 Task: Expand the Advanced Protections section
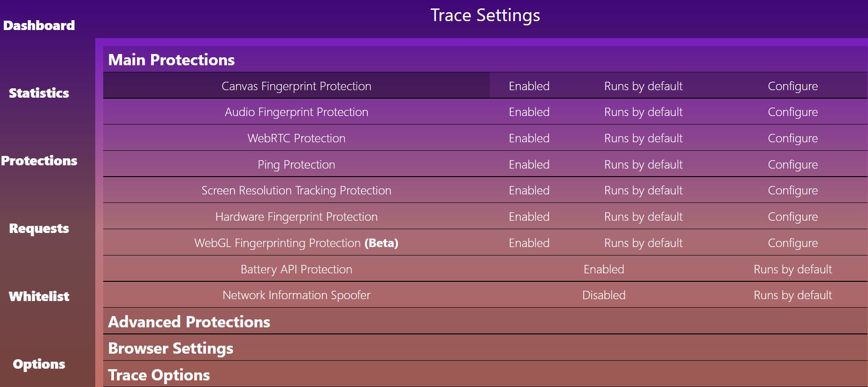(x=189, y=322)
